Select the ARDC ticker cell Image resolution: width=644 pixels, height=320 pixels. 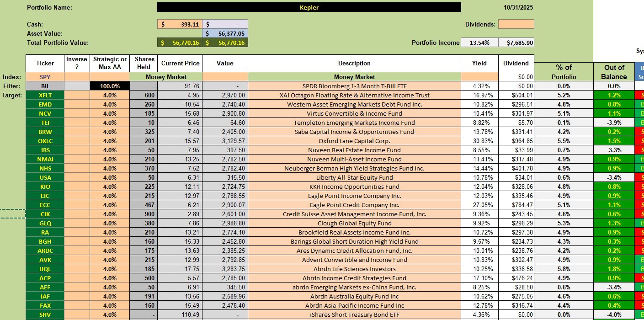coord(45,251)
